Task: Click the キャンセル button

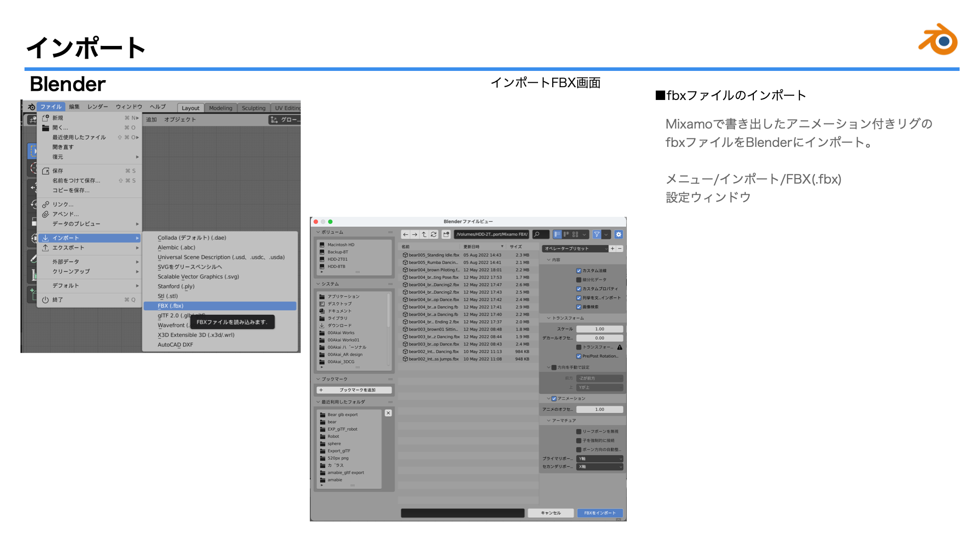Action: 551,513
